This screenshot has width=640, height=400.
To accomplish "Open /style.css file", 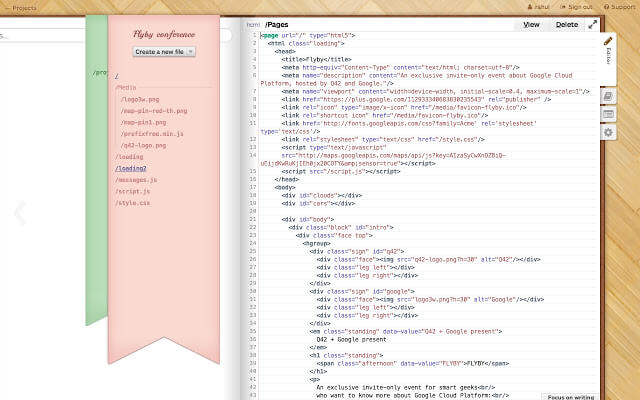I will click(x=132, y=202).
